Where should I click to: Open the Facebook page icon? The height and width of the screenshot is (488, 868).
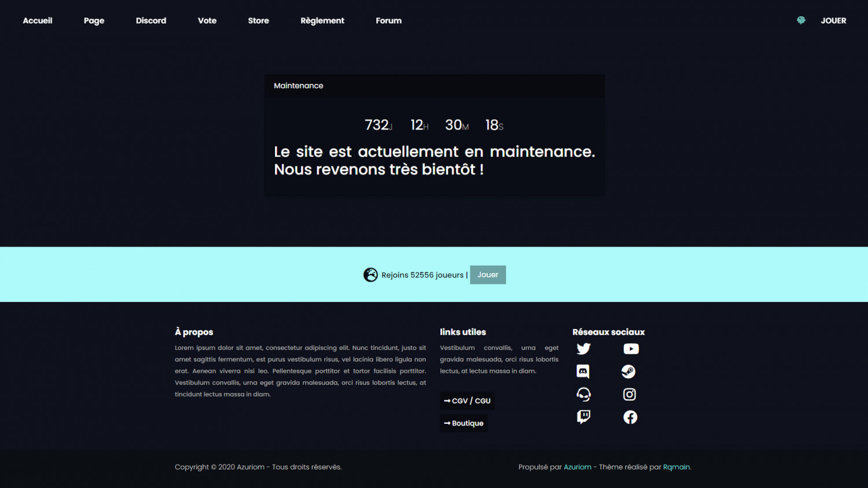click(630, 417)
